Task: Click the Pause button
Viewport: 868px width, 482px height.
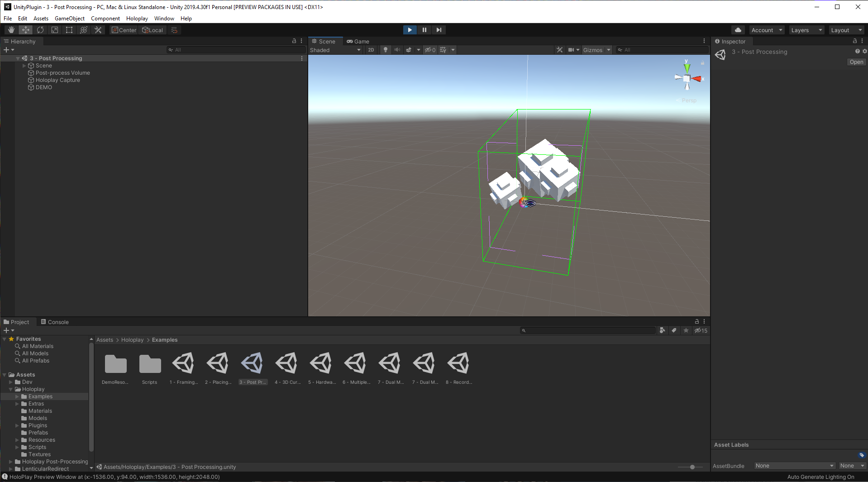Action: pyautogui.click(x=424, y=30)
